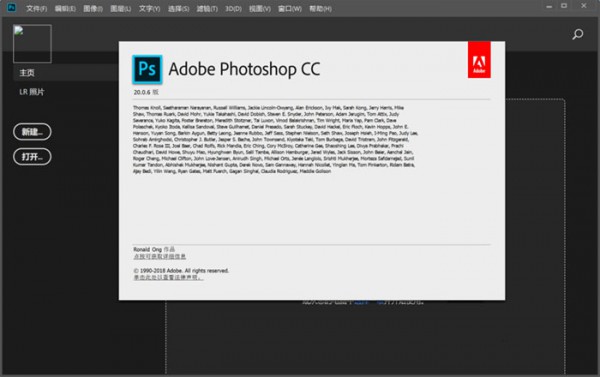600x377 pixels.
Task: Click the Thomas Knoll credits paragraph
Action: 275,139
